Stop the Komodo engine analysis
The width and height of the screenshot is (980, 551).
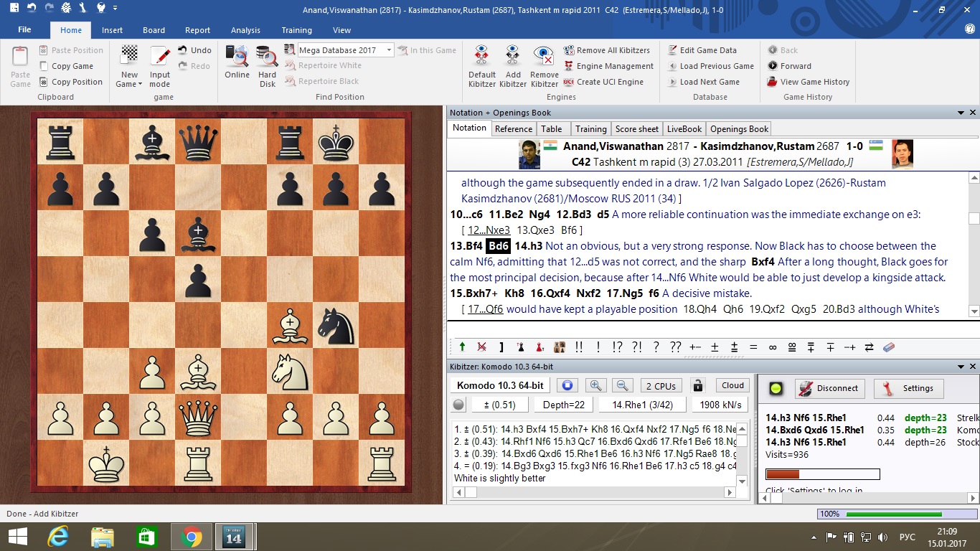567,385
